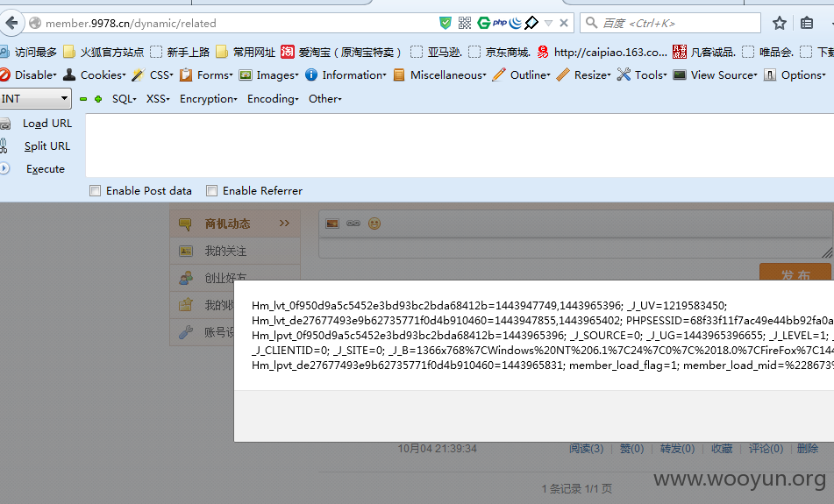This screenshot has height=504, width=834.
Task: Open the caipiao.163.com bookmark
Action: (x=602, y=52)
